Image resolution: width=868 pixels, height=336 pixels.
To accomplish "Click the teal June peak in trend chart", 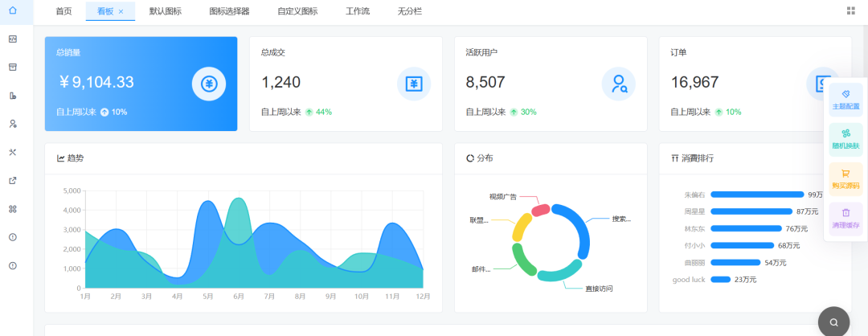I will pyautogui.click(x=239, y=199).
